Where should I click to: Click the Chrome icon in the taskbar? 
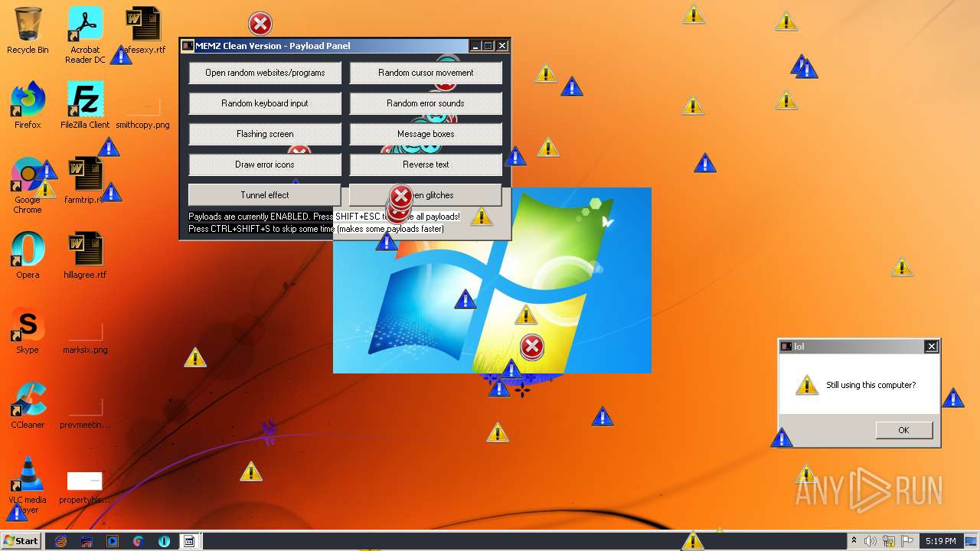[x=138, y=541]
